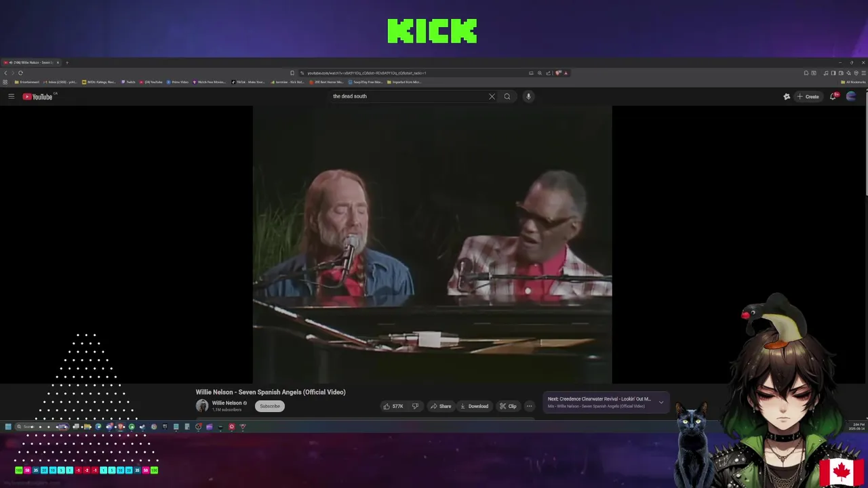The height and width of the screenshot is (488, 868).
Task: Click the YouTube search magnifier button
Action: [x=507, y=96]
